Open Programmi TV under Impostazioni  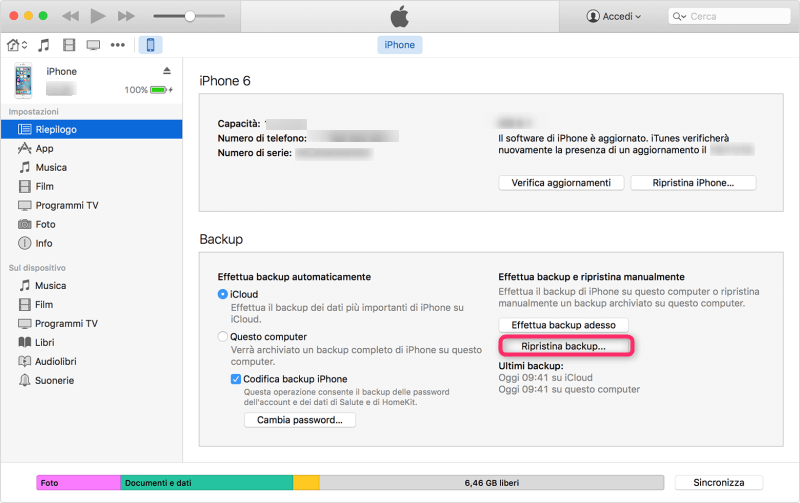pos(91,205)
